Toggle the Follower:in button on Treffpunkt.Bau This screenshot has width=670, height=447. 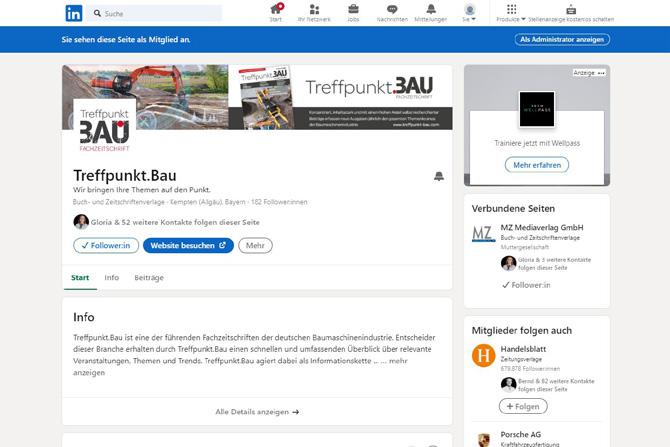coord(106,245)
